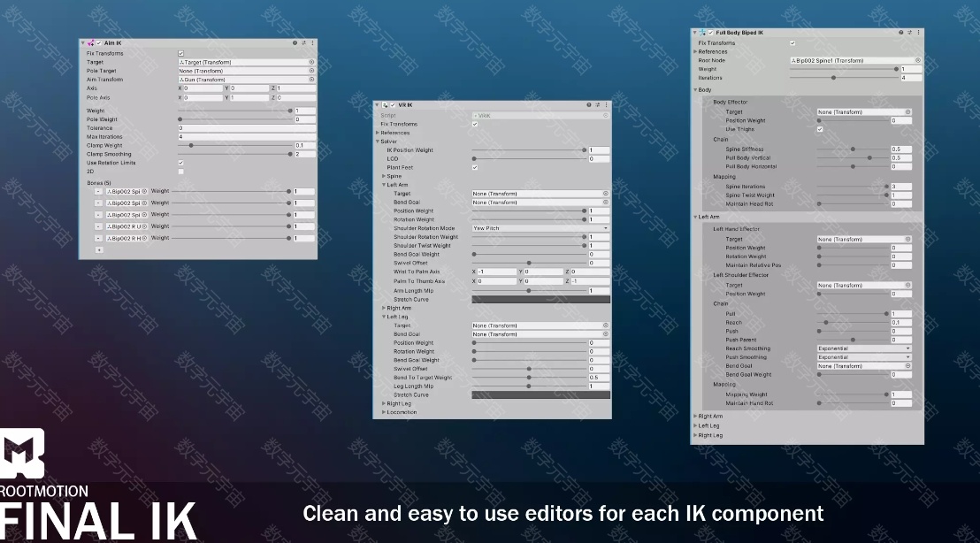
Task: Adjust VR IK Bend To Target Weight slider
Action: click(530, 378)
